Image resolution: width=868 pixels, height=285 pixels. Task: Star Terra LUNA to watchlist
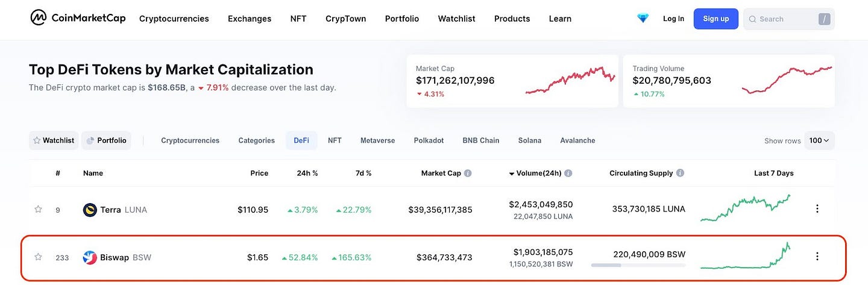click(38, 209)
